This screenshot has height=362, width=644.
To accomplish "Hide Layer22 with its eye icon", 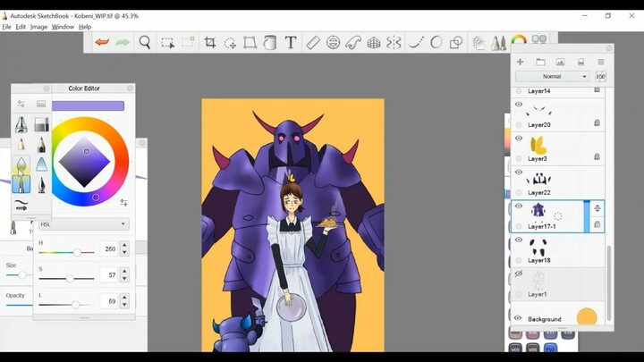I will pos(518,172).
